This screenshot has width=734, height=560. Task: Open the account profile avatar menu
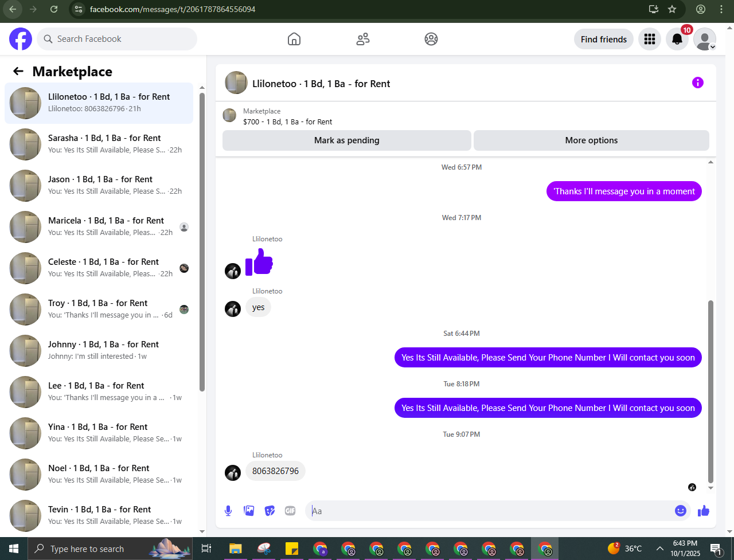pos(705,39)
